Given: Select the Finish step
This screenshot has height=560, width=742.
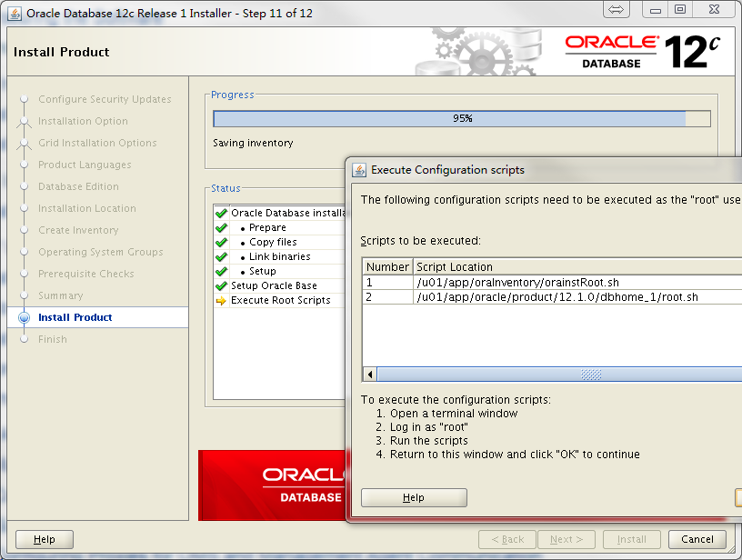Looking at the screenshot, I should [x=53, y=339].
